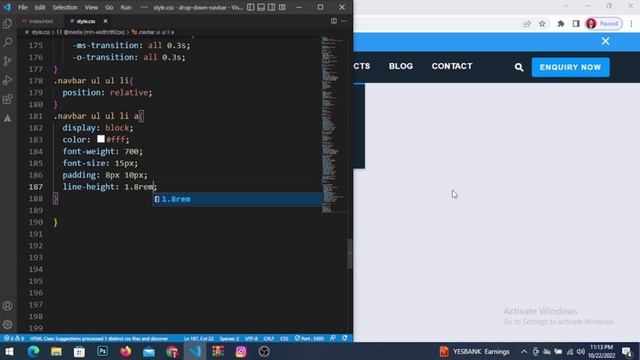
Task: Change encoding via UTF-8 status item
Action: coord(251,338)
